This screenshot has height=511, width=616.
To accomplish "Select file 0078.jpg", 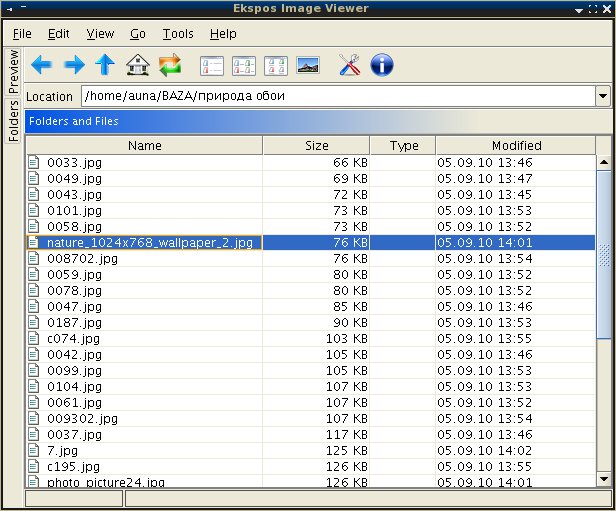I will [74, 290].
